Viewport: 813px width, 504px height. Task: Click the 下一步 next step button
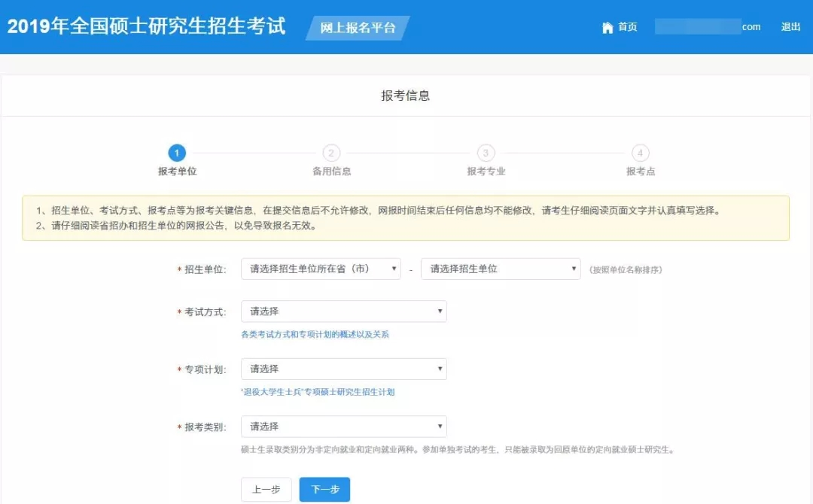[x=324, y=490]
